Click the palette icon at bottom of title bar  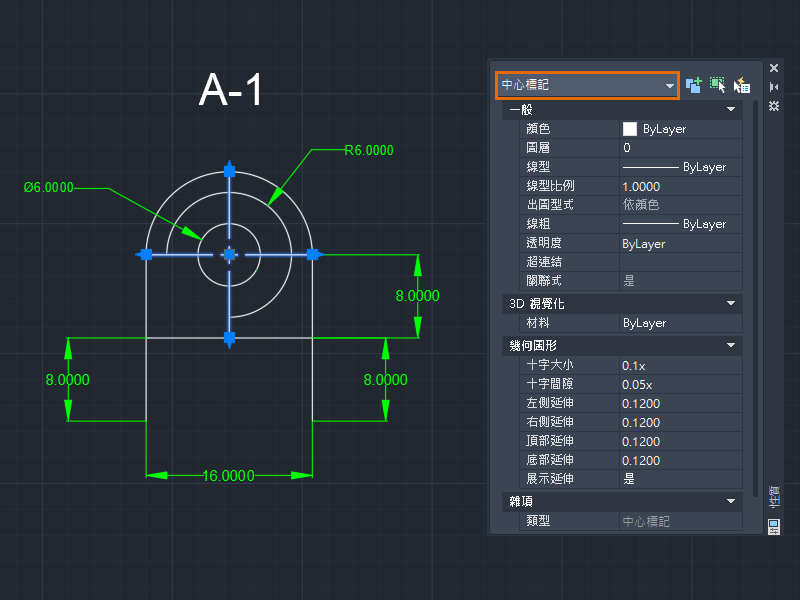773,526
